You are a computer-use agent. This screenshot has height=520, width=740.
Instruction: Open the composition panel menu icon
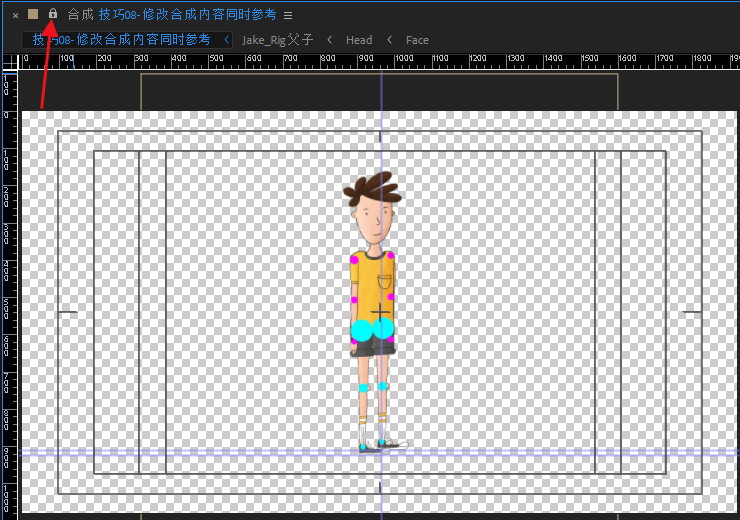288,16
